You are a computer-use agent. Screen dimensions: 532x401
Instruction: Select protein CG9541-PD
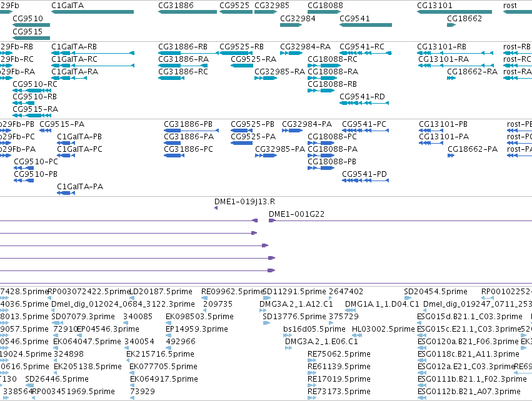364,174
